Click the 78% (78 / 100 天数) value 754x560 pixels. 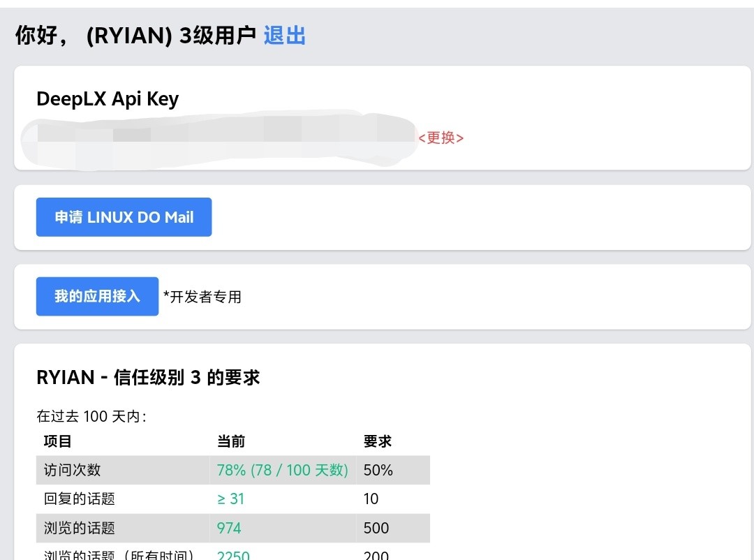282,470
